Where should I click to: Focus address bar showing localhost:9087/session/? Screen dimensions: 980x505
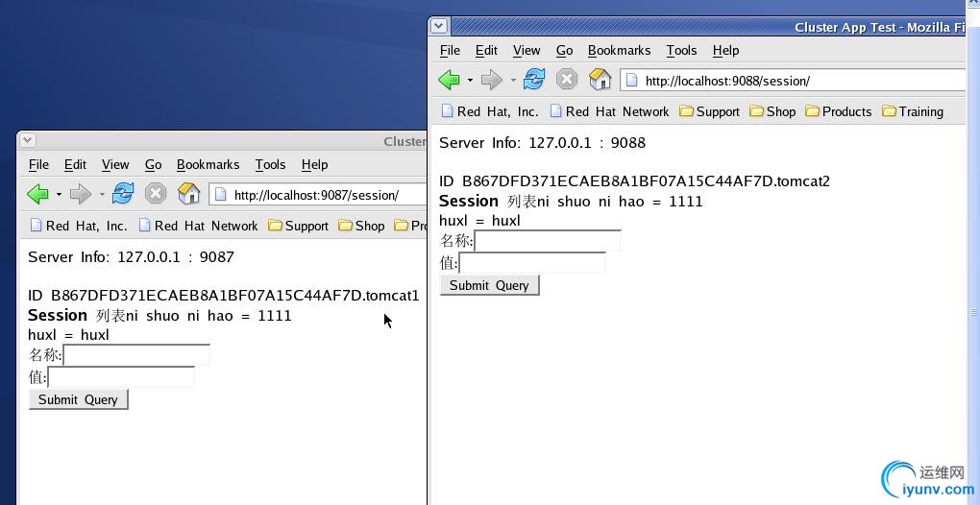tap(319, 195)
